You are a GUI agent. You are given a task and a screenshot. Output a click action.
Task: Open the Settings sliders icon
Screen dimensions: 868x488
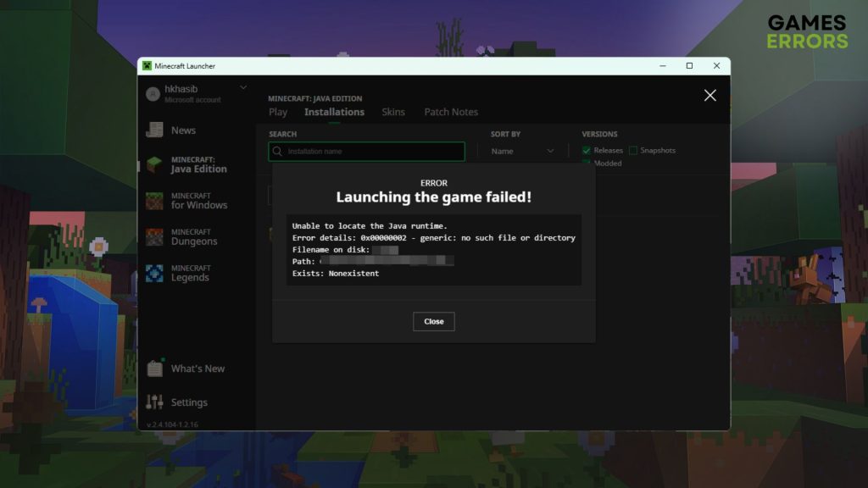(154, 402)
